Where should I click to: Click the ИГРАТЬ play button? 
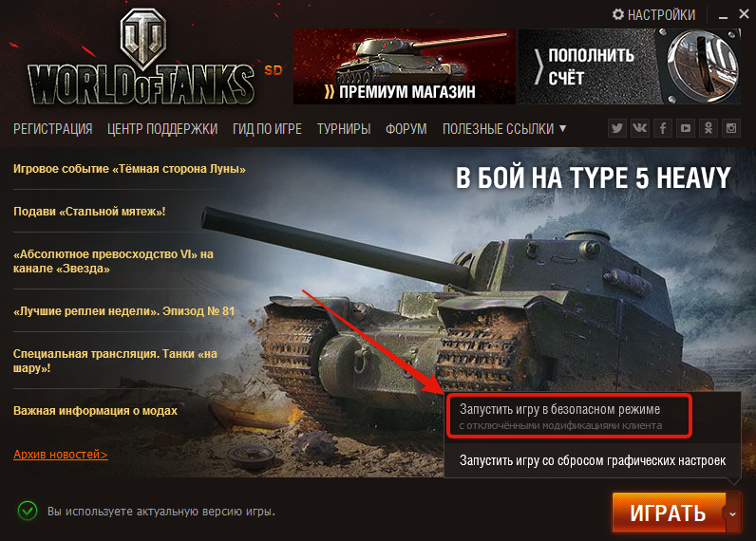point(669,513)
